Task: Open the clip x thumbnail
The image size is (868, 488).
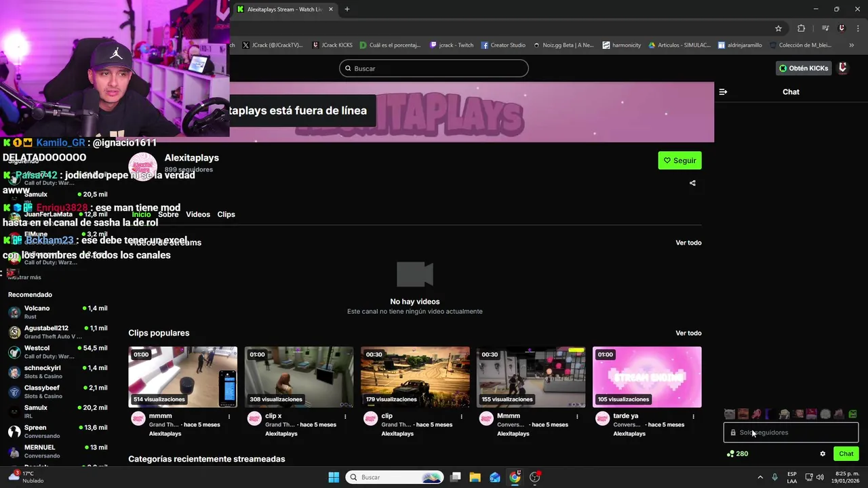Action: click(x=299, y=377)
